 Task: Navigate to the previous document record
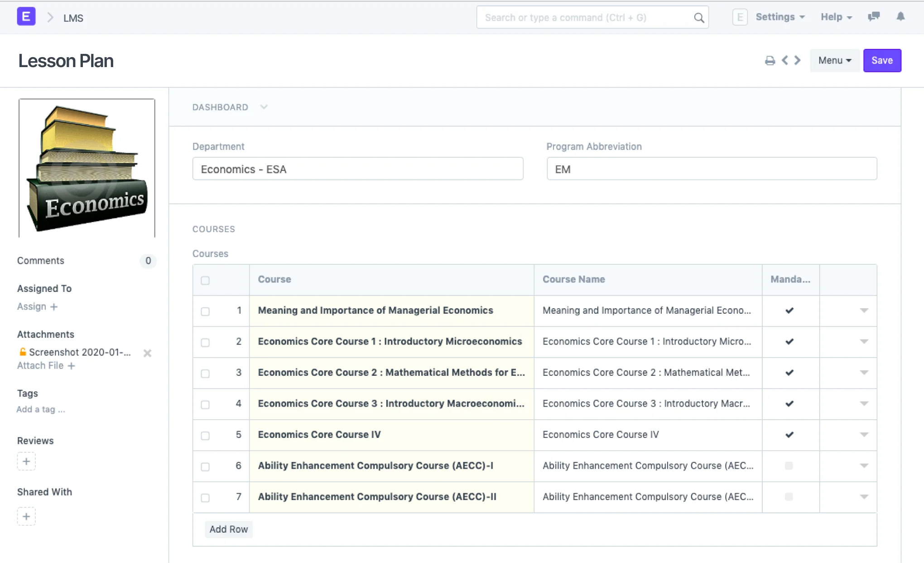[785, 60]
